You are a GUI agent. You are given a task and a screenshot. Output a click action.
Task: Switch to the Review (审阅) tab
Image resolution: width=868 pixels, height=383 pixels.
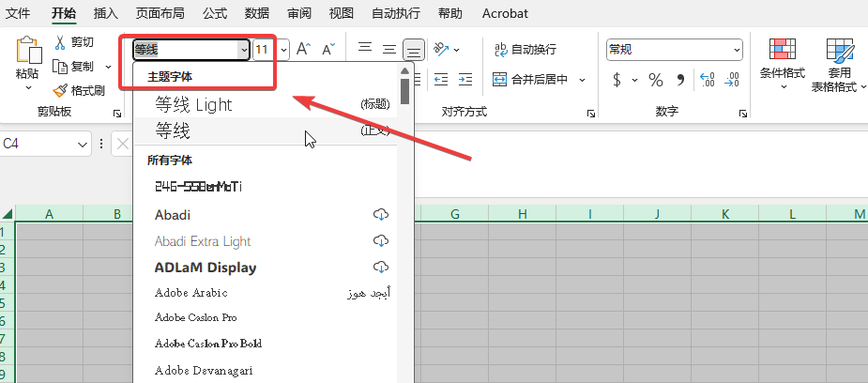pos(299,13)
